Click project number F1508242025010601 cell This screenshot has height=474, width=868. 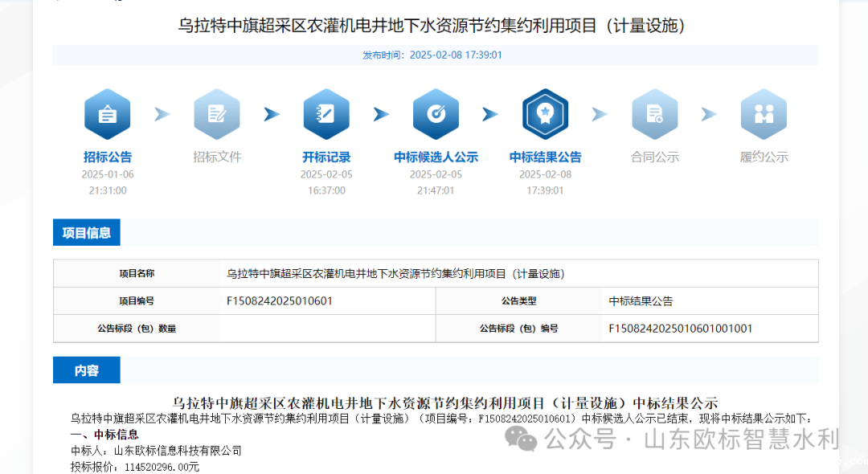(x=280, y=301)
